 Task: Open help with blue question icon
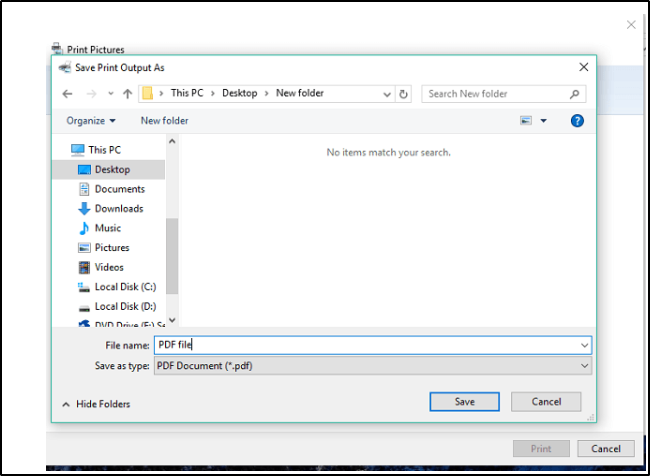pos(577,121)
